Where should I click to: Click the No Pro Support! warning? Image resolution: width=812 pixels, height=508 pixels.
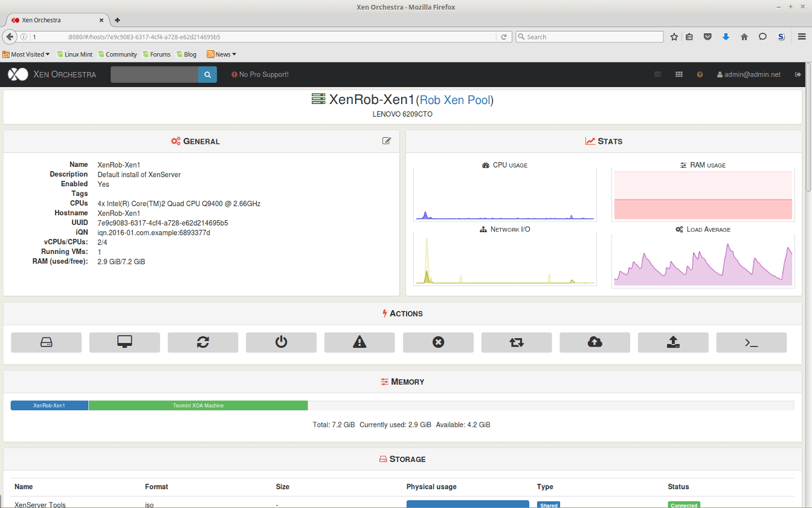point(260,74)
